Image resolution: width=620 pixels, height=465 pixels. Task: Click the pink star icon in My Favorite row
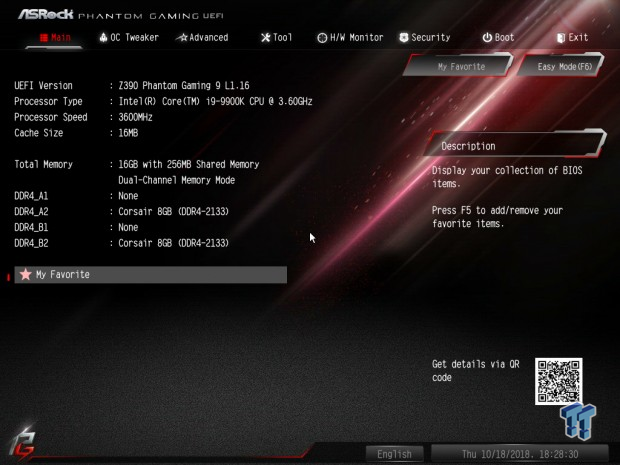pos(26,274)
